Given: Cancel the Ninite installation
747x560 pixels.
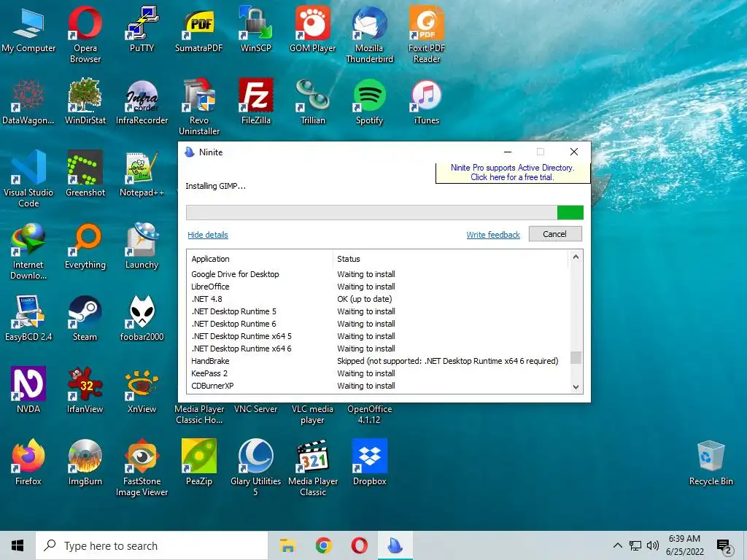Looking at the screenshot, I should (555, 234).
